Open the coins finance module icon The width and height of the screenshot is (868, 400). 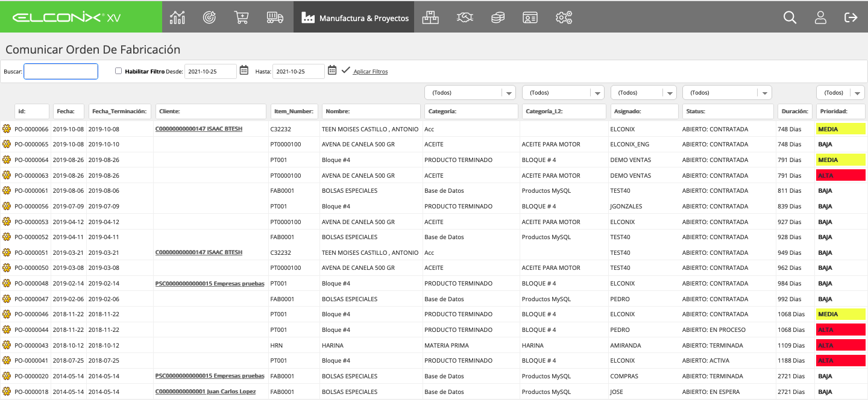[x=497, y=17]
